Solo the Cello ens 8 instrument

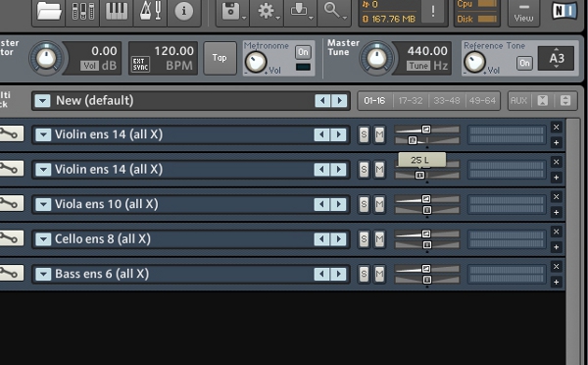tap(364, 239)
